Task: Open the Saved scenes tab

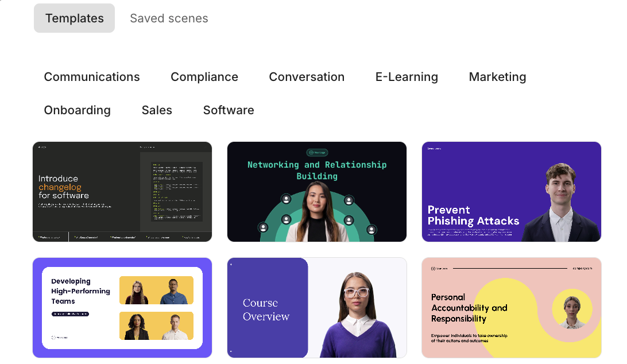Action: click(x=169, y=18)
